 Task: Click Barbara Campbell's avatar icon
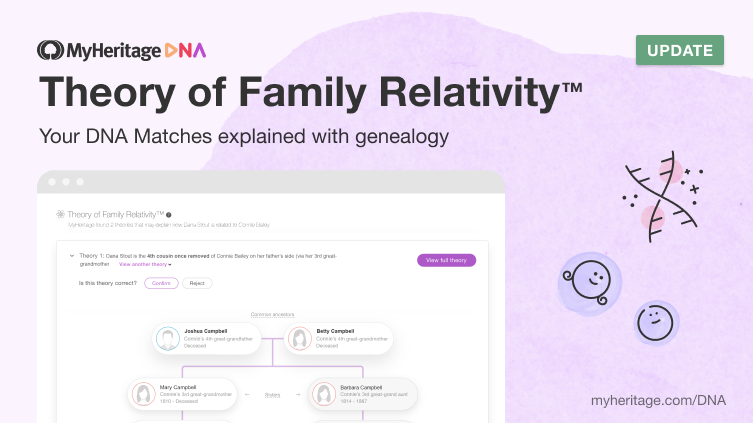coord(324,394)
